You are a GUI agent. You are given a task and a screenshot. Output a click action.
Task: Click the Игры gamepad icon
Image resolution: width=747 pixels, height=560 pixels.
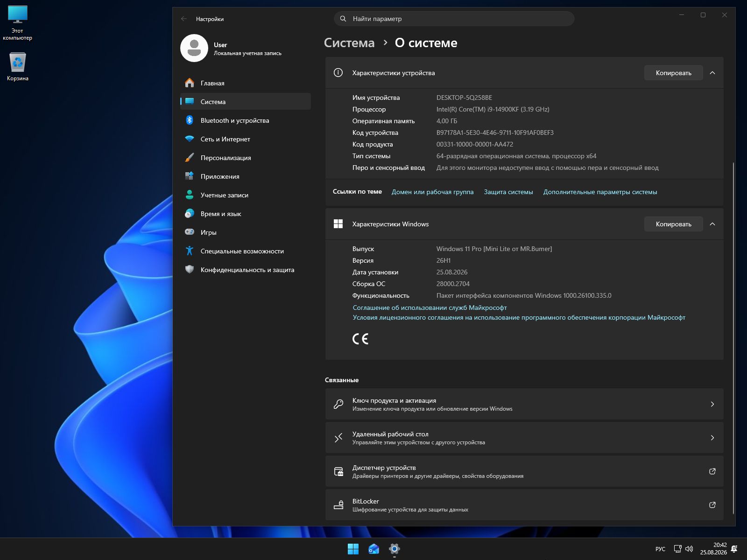click(190, 232)
